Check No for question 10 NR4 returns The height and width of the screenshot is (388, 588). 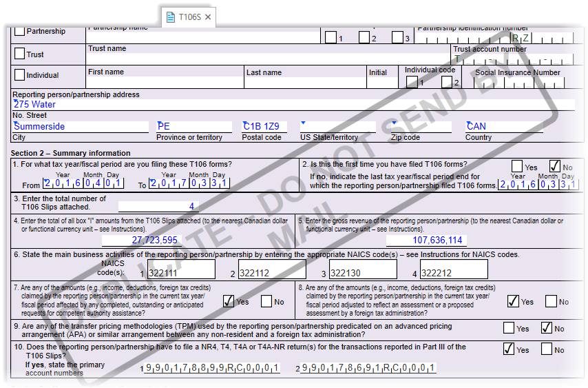(547, 349)
